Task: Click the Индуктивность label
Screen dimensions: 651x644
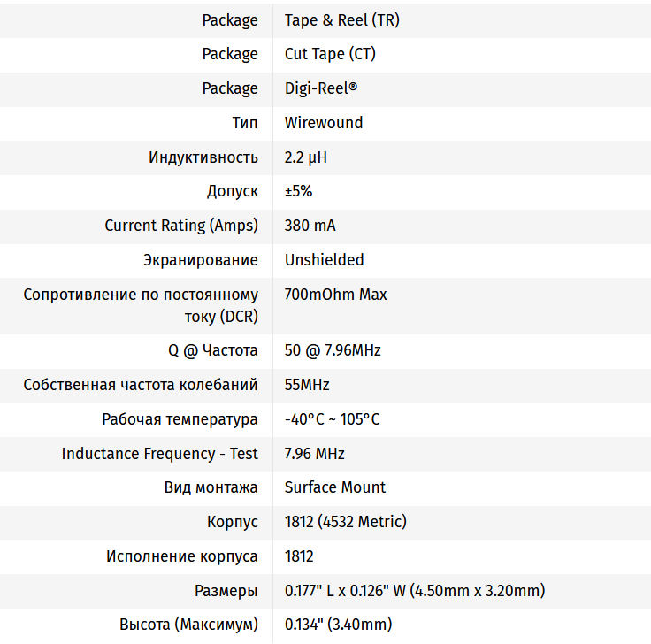Action: [x=203, y=157]
